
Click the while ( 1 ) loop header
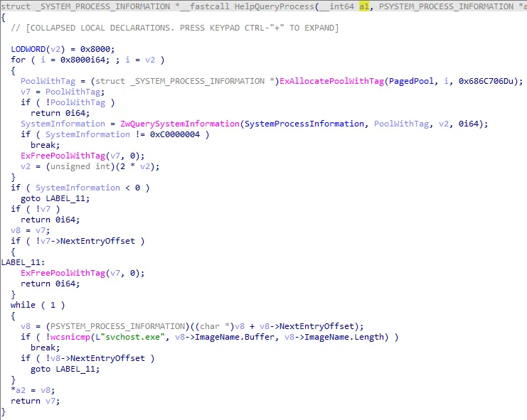click(x=38, y=305)
